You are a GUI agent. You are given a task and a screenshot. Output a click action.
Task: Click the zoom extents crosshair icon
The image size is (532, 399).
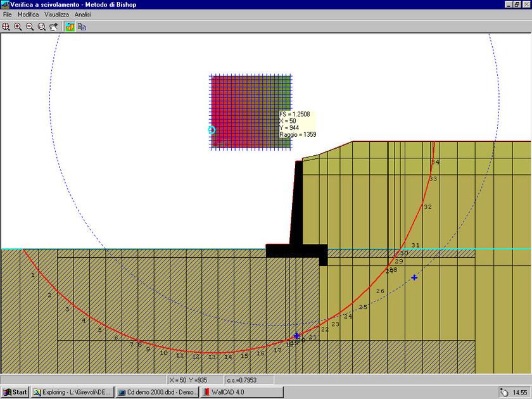(x=6, y=27)
